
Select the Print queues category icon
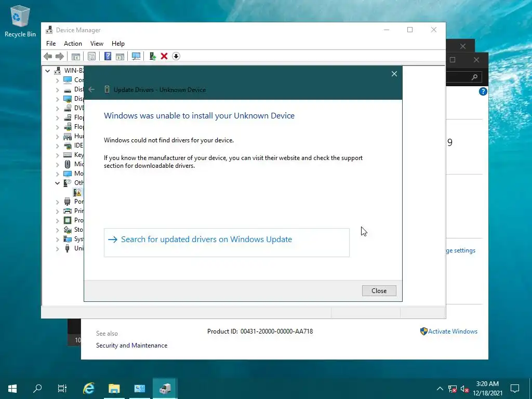tap(68, 211)
